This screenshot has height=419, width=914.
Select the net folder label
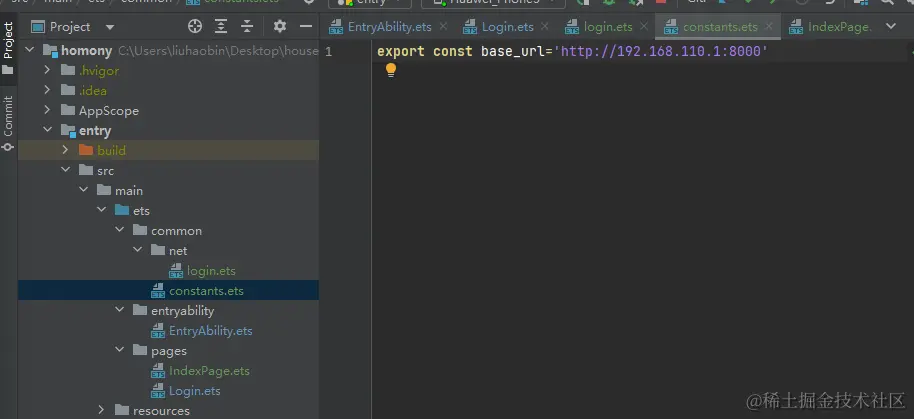click(178, 251)
